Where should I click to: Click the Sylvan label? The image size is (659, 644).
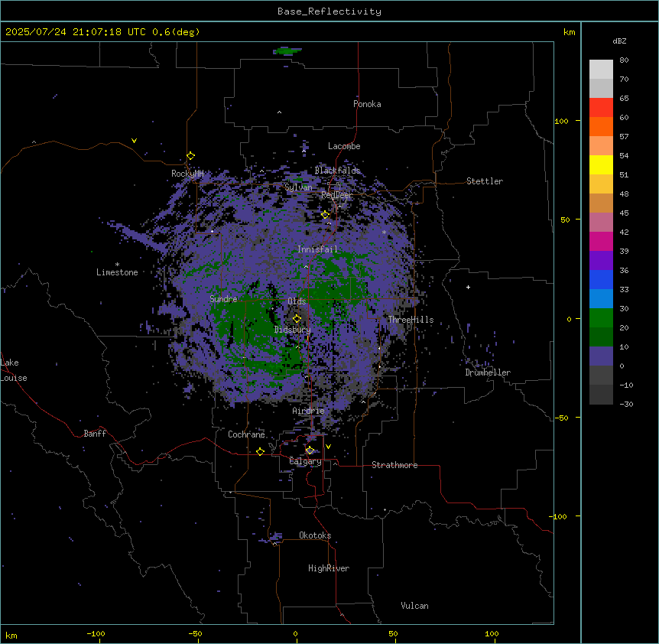point(298,187)
